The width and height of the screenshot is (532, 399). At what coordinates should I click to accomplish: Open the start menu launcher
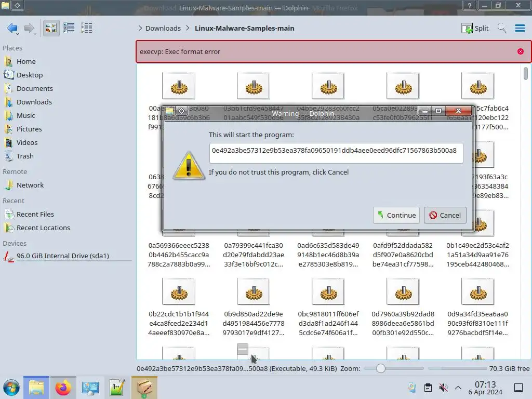(11, 388)
